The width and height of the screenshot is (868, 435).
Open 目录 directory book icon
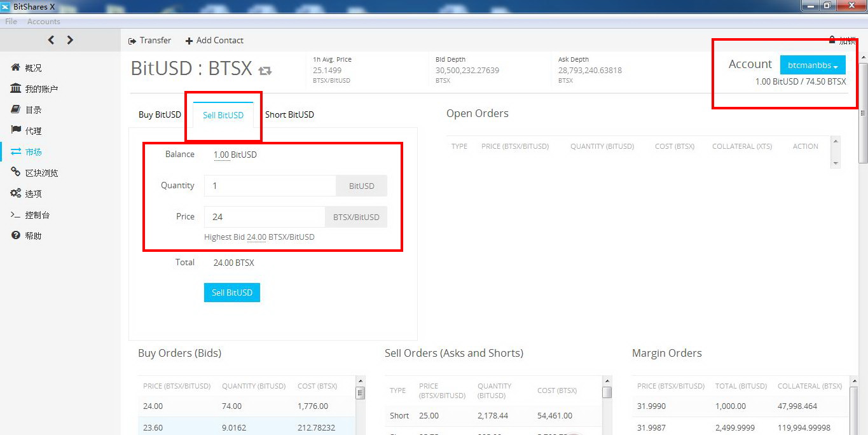[16, 109]
